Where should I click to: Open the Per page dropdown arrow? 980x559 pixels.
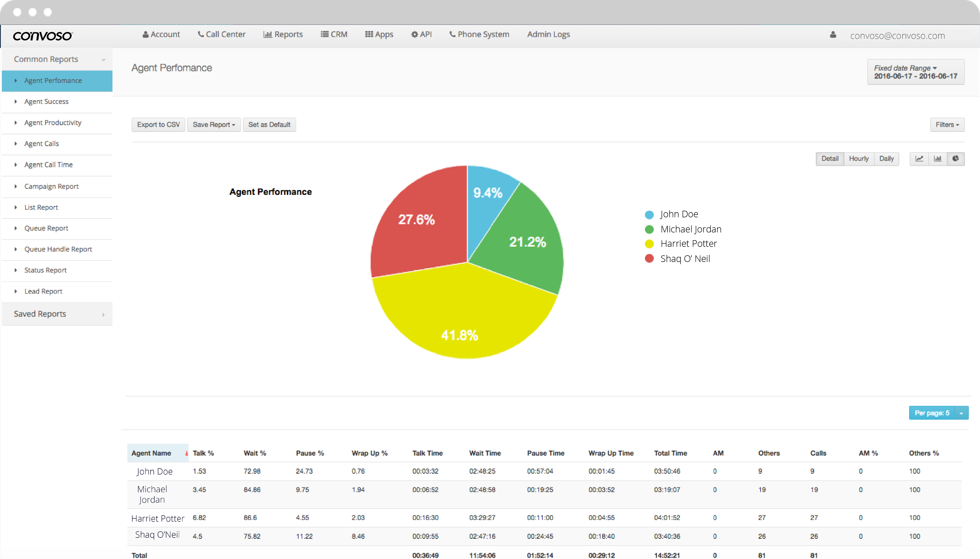point(961,413)
